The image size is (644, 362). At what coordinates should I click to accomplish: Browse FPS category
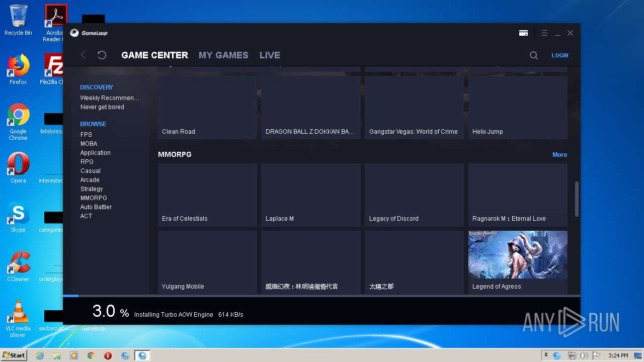86,135
